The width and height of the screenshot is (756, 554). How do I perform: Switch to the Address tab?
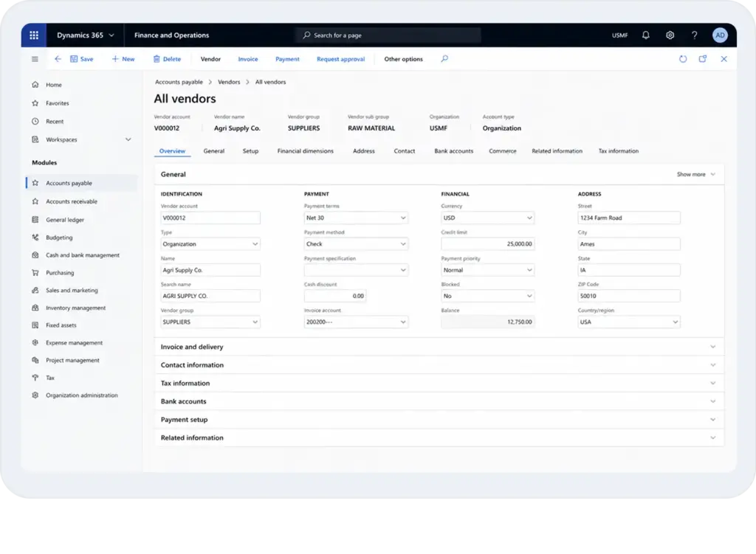pos(363,150)
